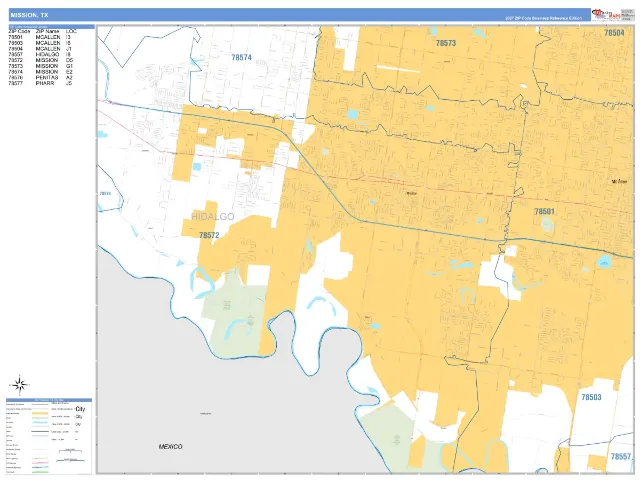The image size is (640, 480).
Task: Click the bright green swatch at legend bottom
Action: (40, 472)
